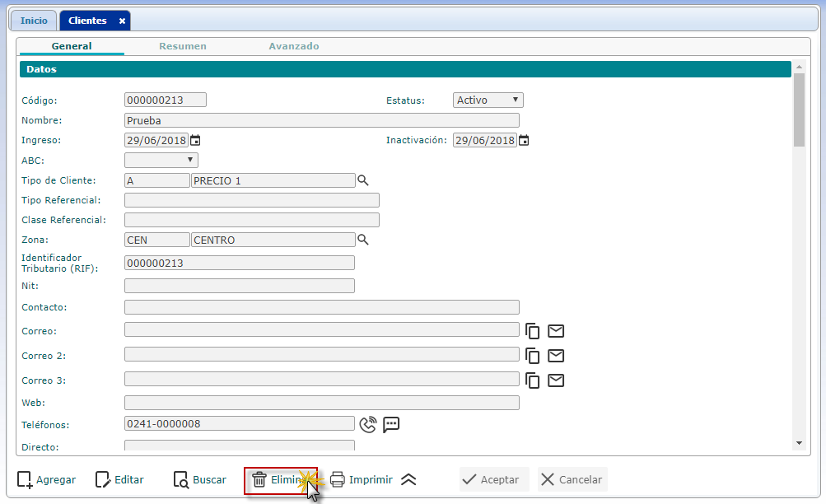Image resolution: width=826 pixels, height=504 pixels.
Task: Open the calendar picker for Inactivación date
Action: click(524, 140)
